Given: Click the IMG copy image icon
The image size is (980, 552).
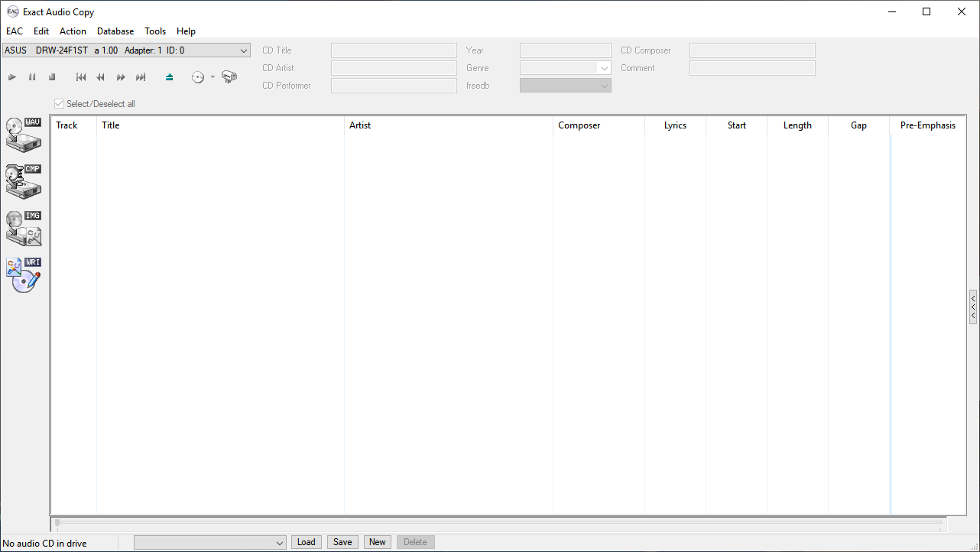Looking at the screenshot, I should click(24, 229).
